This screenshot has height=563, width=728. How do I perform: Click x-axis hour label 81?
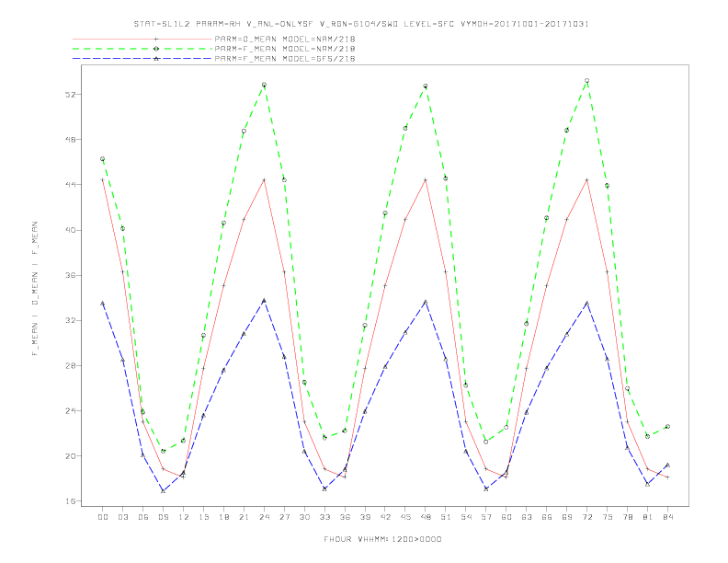(648, 517)
